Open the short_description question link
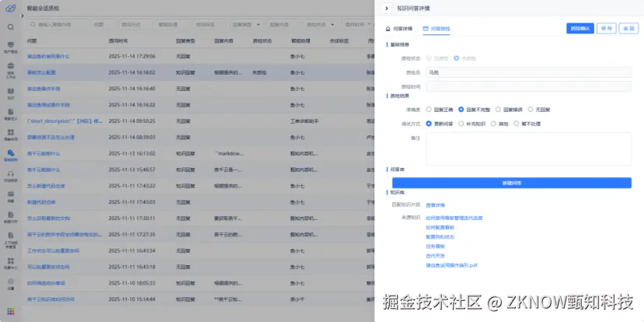The height and width of the screenshot is (322, 644). [x=64, y=121]
